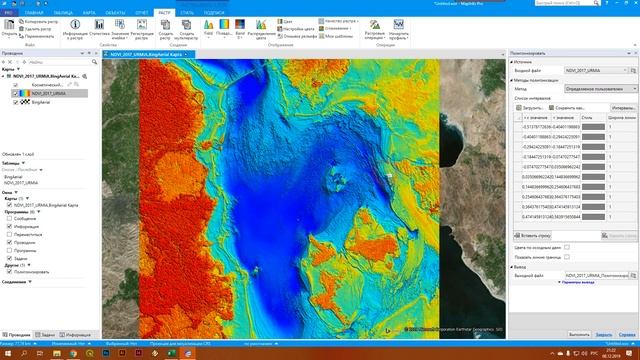The width and height of the screenshot is (640, 360).
Task: Click the Windows Start button
Action: pos(8,353)
